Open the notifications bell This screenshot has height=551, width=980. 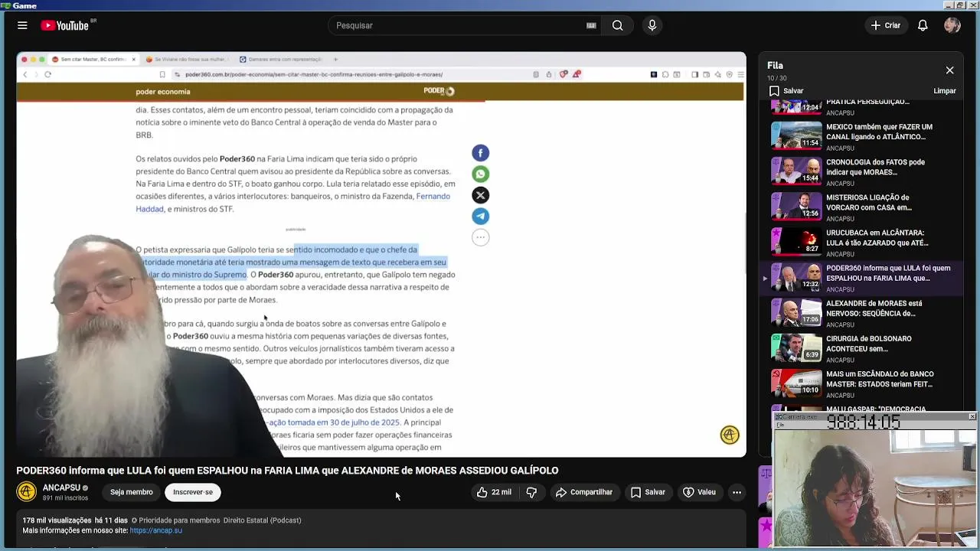[923, 25]
